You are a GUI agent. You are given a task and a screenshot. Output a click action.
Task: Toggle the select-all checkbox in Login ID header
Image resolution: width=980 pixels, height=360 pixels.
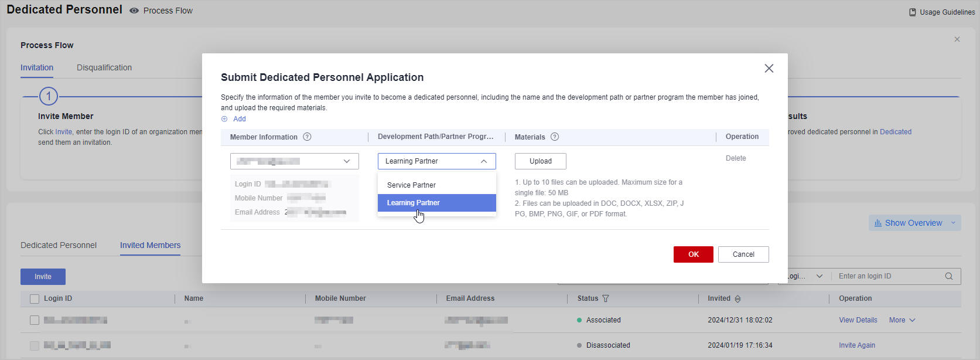35,299
